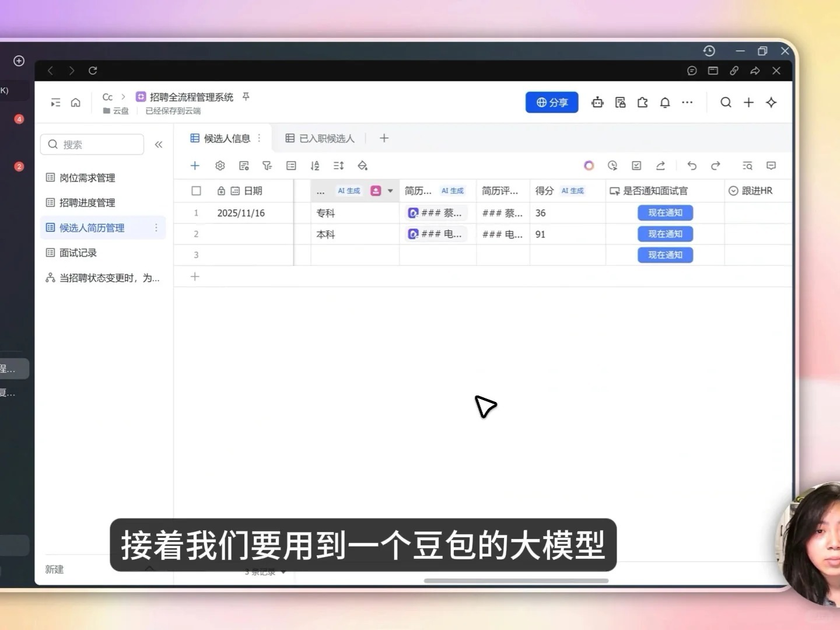Open the table settings gear icon

[x=220, y=166]
